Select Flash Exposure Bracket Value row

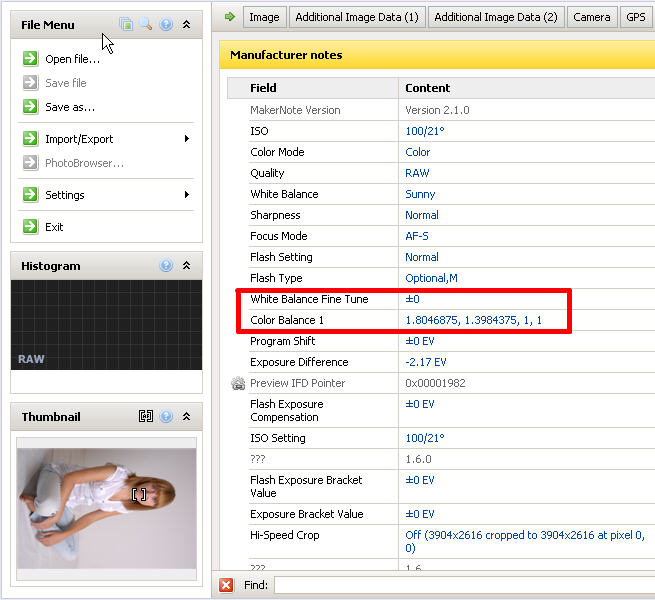point(452,487)
